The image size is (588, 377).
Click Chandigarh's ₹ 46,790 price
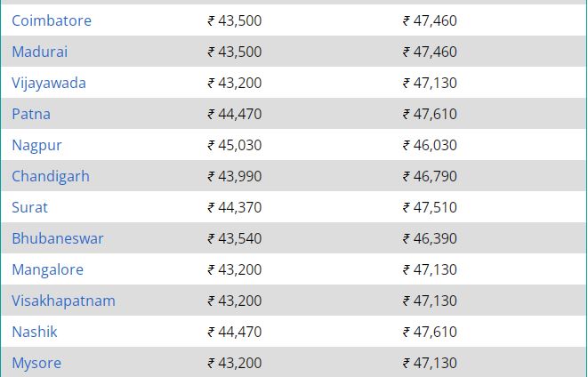coord(431,176)
